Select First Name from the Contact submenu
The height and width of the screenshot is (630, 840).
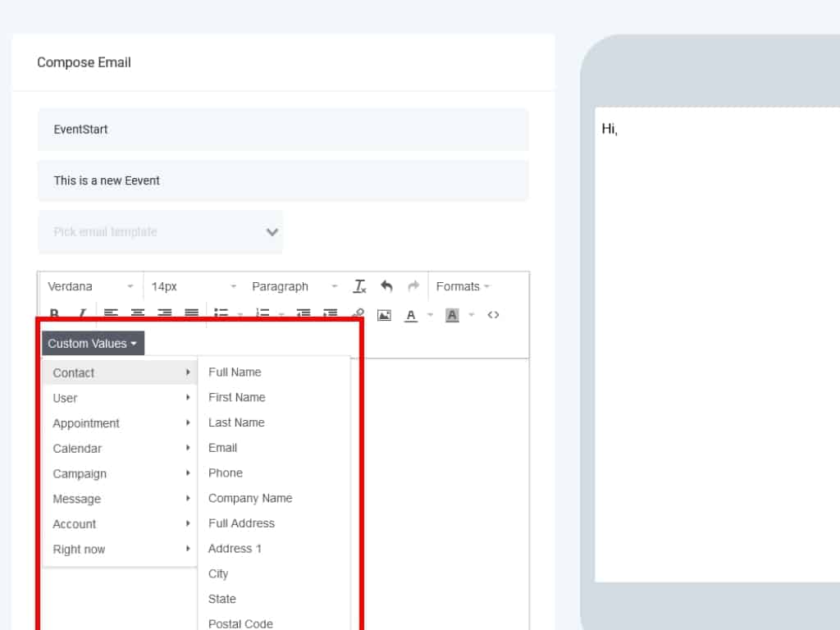[237, 397]
